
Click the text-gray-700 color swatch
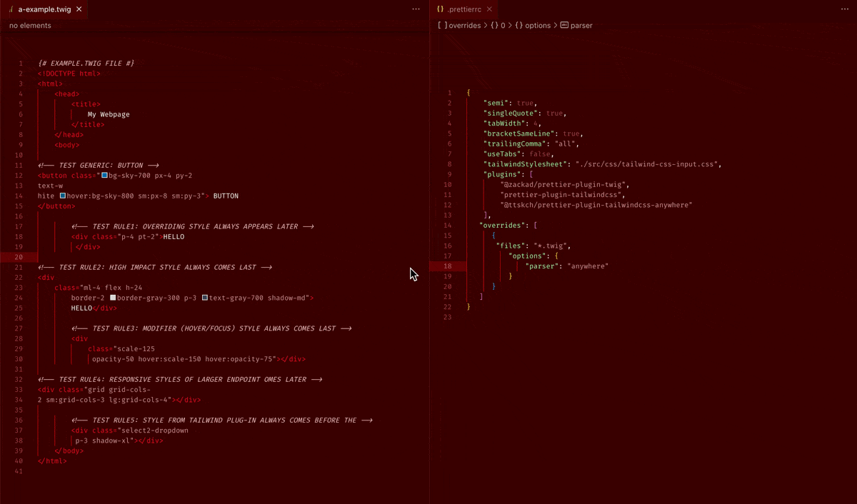tap(205, 298)
